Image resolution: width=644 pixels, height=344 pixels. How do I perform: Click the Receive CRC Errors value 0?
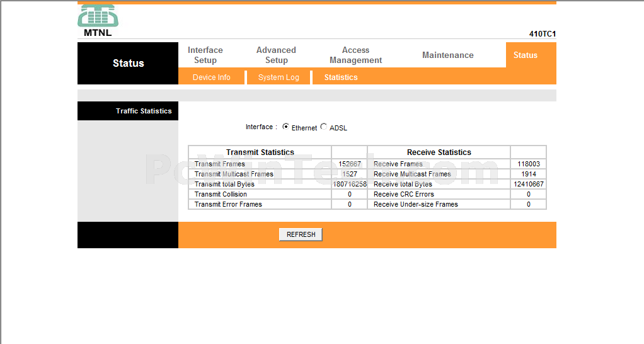pyautogui.click(x=529, y=194)
